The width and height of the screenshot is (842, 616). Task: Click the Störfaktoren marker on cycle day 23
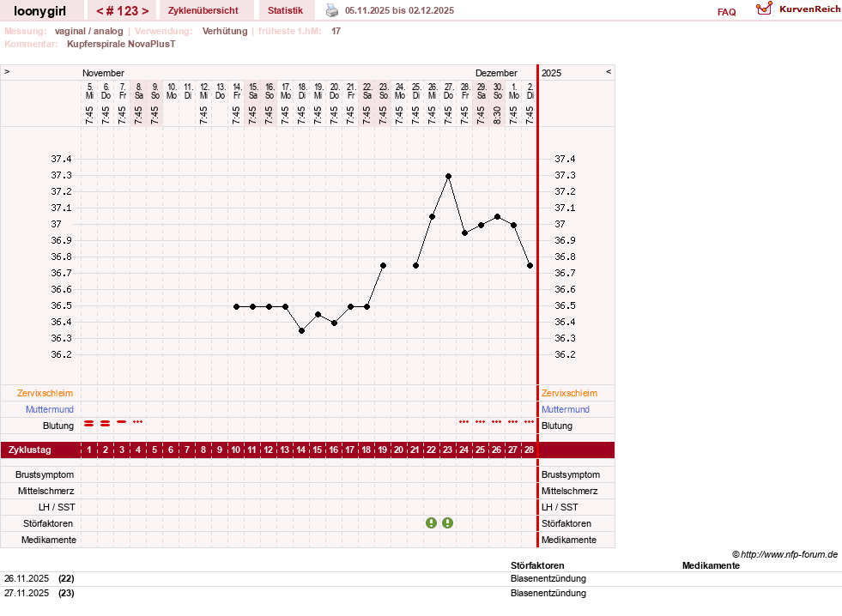[x=447, y=523]
